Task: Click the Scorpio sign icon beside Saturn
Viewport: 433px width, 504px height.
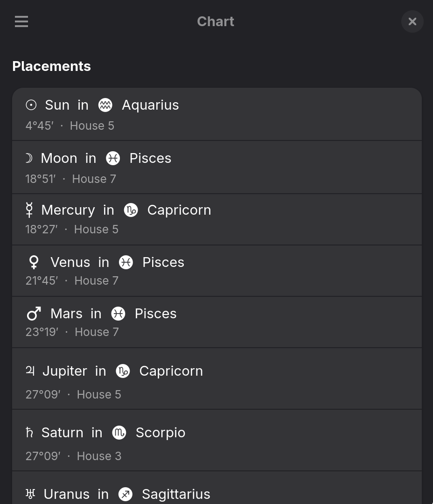Action: coord(119,433)
